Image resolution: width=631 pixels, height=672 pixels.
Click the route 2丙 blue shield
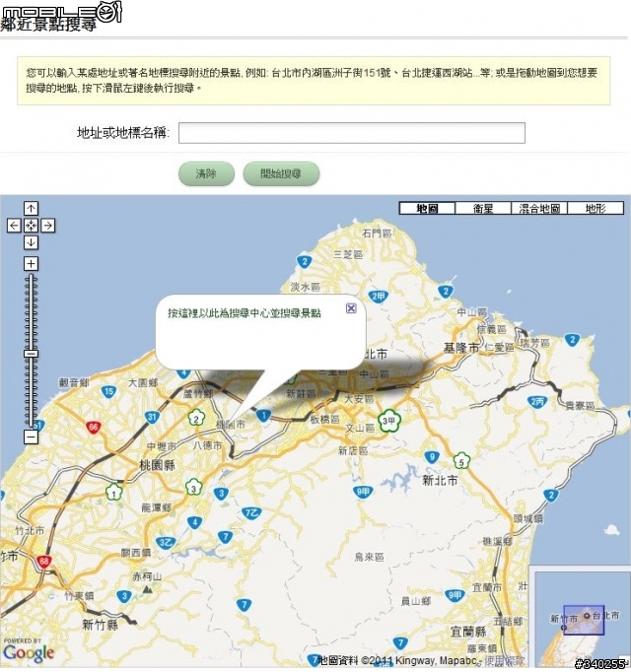tap(537, 402)
